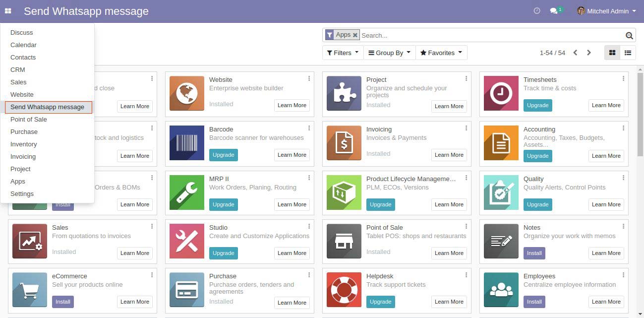This screenshot has width=644, height=318.
Task: Click the Point of Sale shop icon
Action: point(344,241)
